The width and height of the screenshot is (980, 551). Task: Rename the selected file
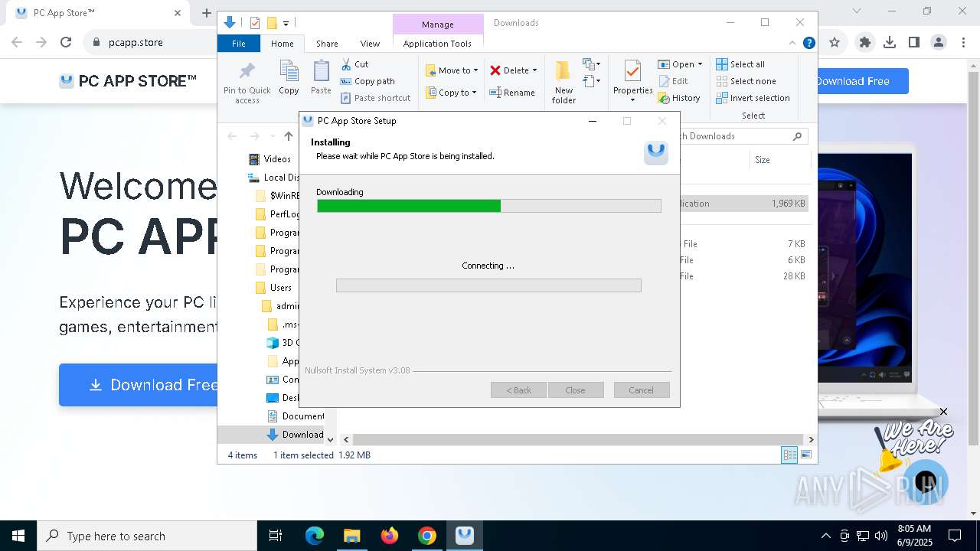pyautogui.click(x=512, y=93)
